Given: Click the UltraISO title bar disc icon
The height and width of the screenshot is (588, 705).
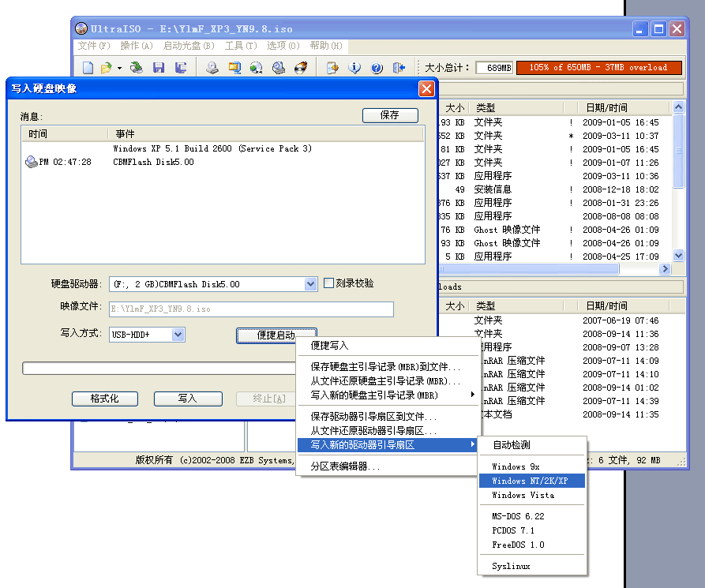Looking at the screenshot, I should click(81, 28).
